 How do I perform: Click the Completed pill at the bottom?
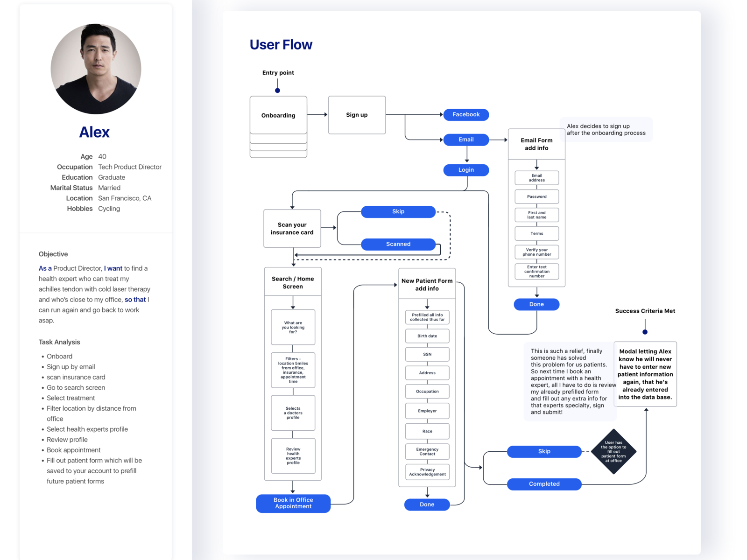[544, 484]
